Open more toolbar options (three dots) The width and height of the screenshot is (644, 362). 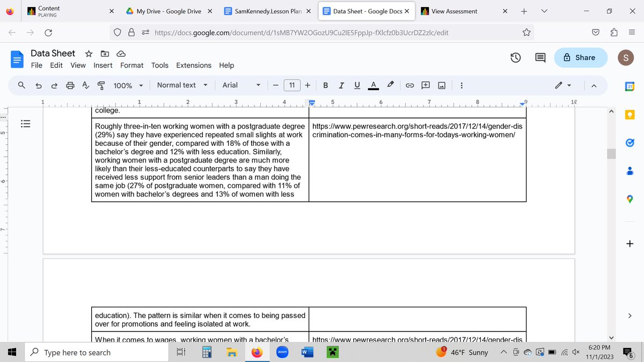(x=462, y=85)
